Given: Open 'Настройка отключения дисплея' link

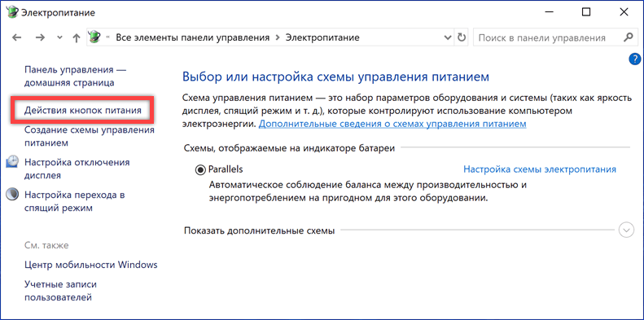Looking at the screenshot, I should [x=77, y=169].
